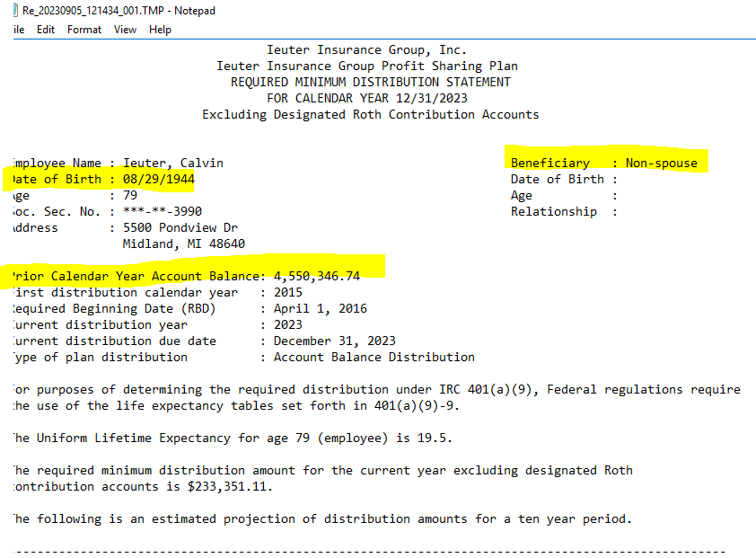
Task: Click the title 'Ieuter Insurance Group, Inc.'
Action: pos(366,49)
